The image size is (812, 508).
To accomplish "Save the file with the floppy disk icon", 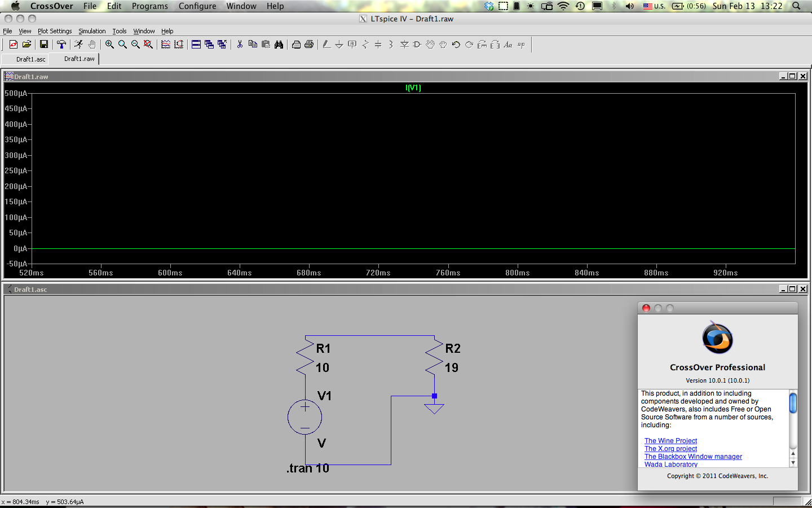I will click(x=43, y=45).
